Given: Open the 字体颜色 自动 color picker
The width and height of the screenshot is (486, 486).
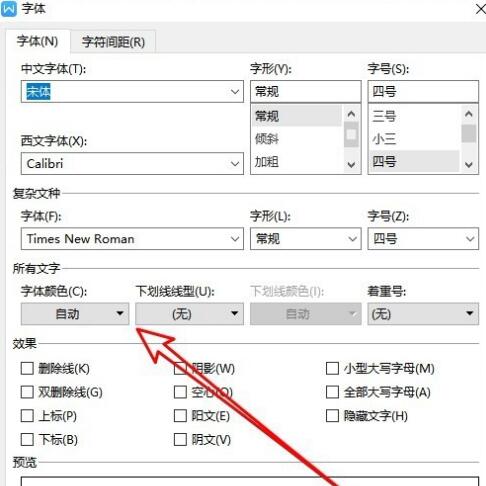Looking at the screenshot, I should pyautogui.click(x=75, y=314).
